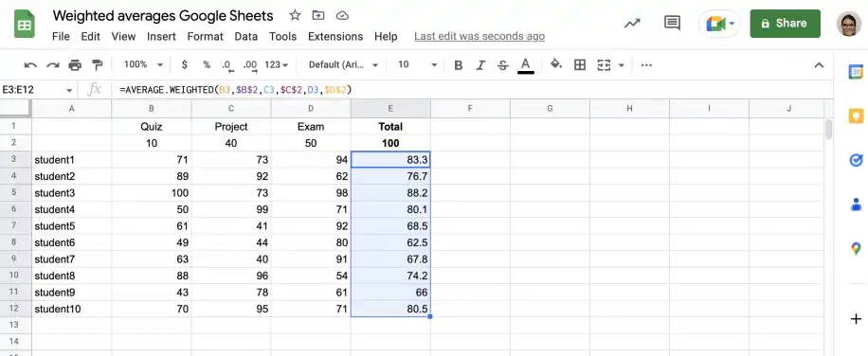The image size is (868, 356).
Task: Open Contacts side panel
Action: point(856,204)
